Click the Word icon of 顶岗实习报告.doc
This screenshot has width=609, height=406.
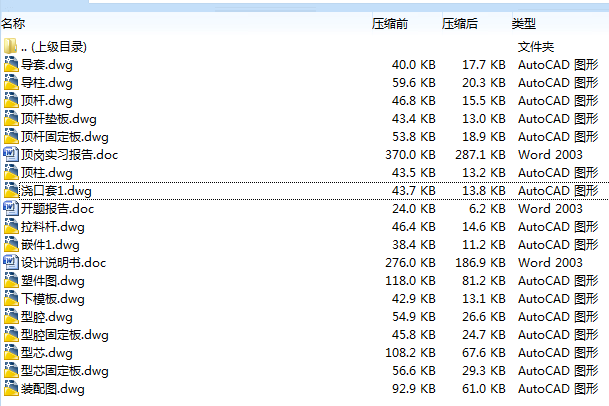click(x=11, y=155)
